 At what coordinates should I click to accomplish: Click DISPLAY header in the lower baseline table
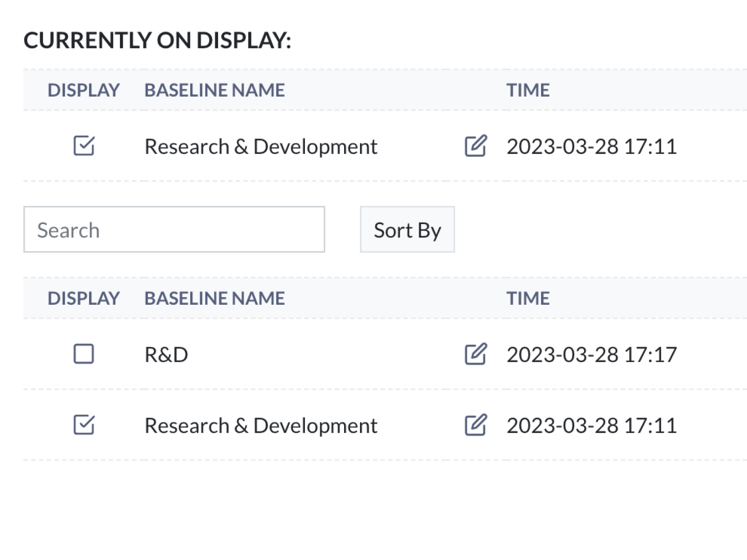tap(84, 298)
